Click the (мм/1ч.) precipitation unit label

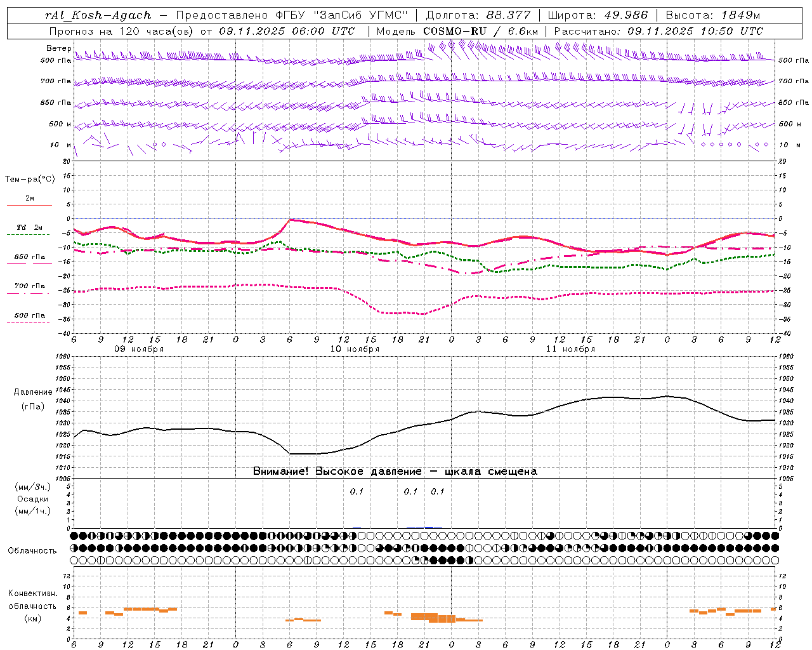tap(33, 511)
